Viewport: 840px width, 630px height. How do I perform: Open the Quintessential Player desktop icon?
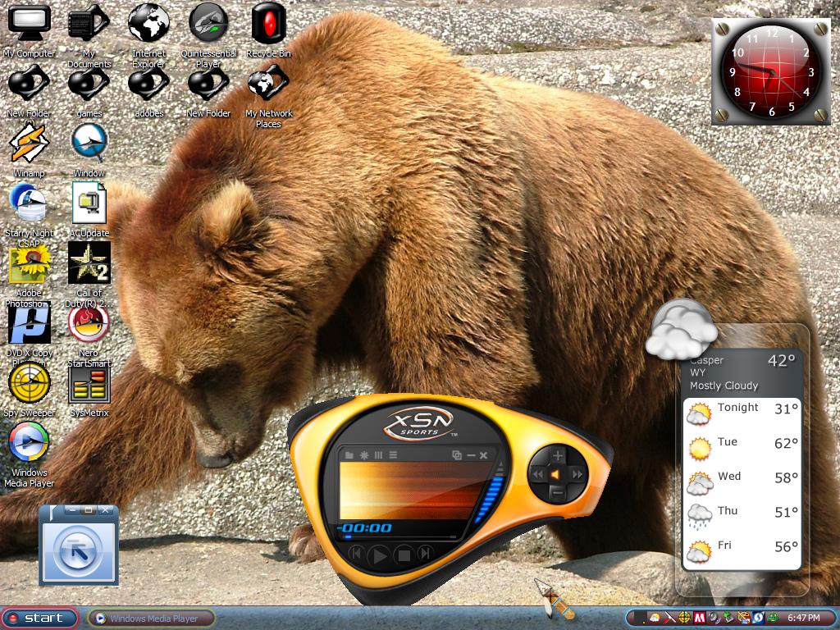[208, 36]
